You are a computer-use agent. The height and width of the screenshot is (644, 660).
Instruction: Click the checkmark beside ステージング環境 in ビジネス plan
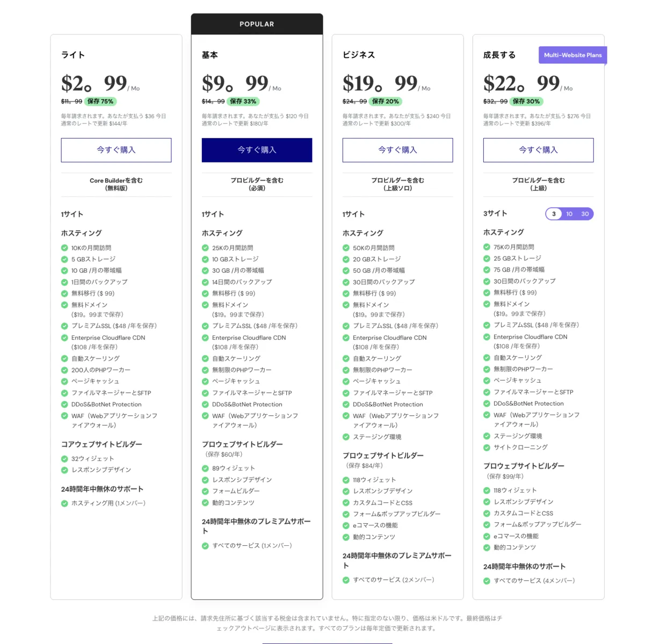(x=346, y=437)
